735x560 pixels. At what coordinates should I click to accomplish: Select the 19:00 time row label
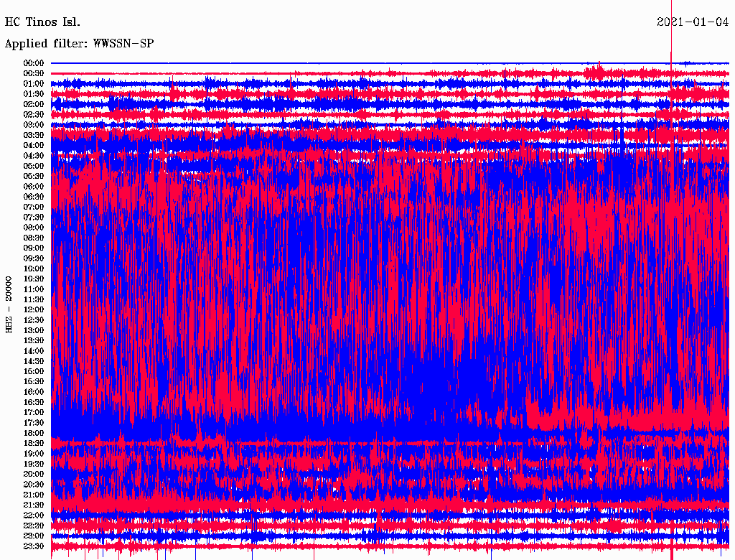34,454
